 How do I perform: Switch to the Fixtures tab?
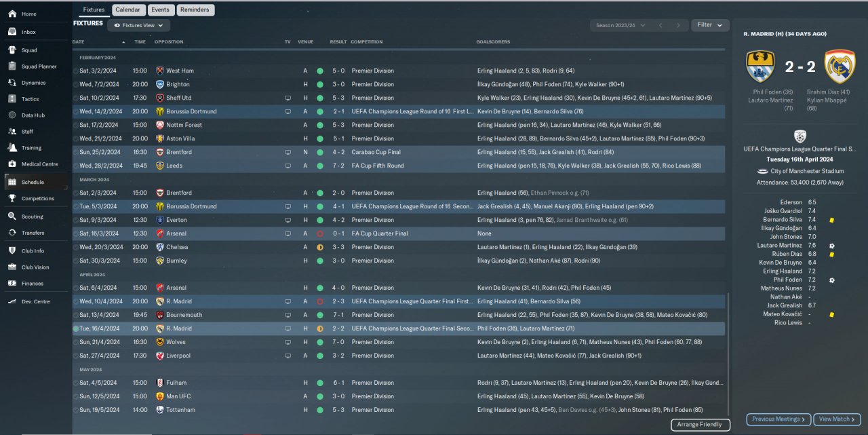click(94, 10)
